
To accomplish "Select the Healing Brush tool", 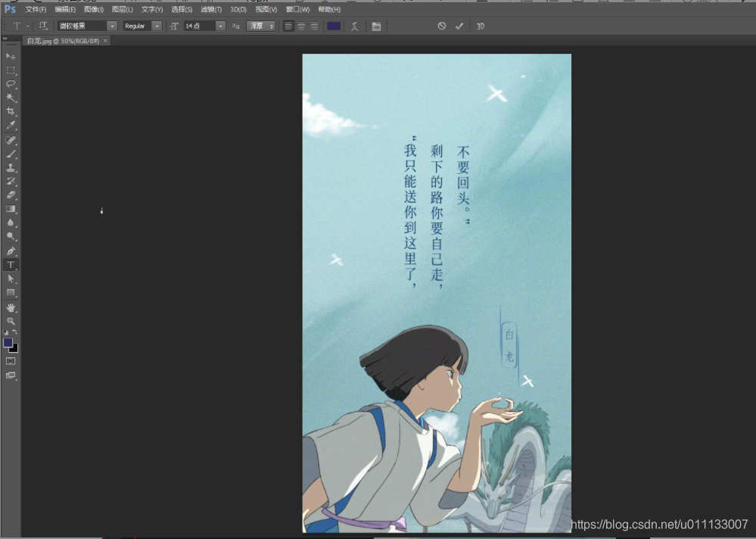I will [x=11, y=140].
